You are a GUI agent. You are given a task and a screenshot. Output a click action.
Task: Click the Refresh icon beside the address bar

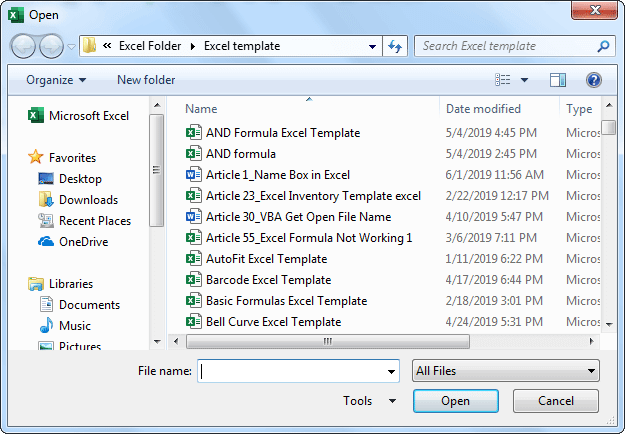pos(395,47)
